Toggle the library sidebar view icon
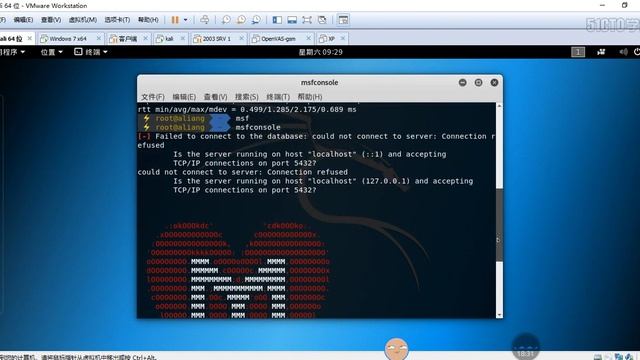Image resolution: width=640 pixels, height=360 pixels. (277, 20)
